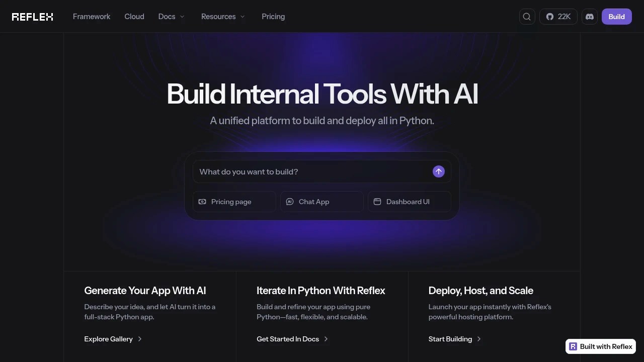Click the Reflex badge icon bottom right

pyautogui.click(x=573, y=346)
